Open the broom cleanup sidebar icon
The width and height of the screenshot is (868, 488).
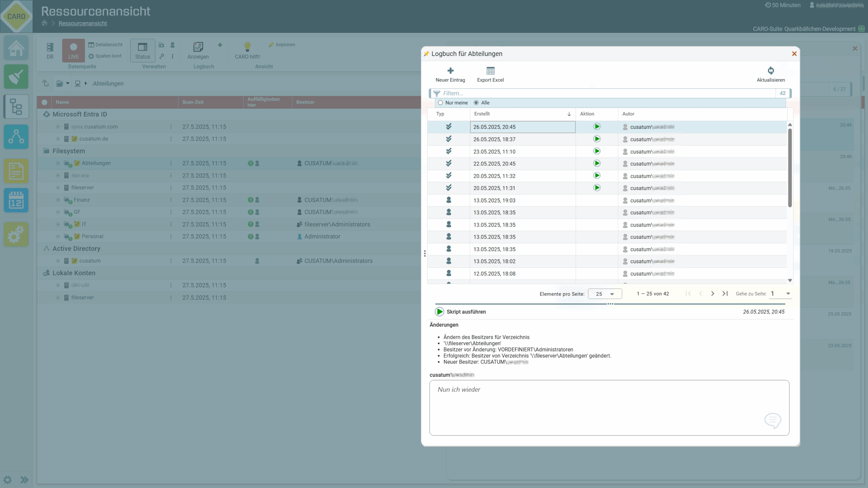pyautogui.click(x=16, y=77)
